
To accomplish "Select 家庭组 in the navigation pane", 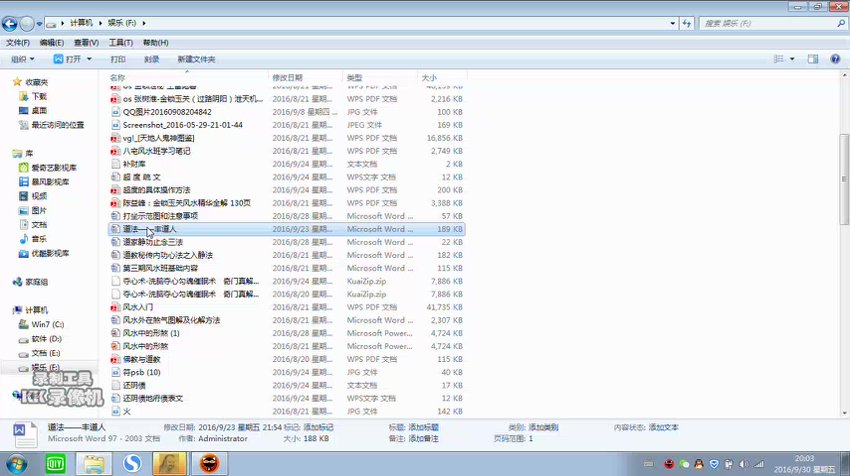I will 36,282.
